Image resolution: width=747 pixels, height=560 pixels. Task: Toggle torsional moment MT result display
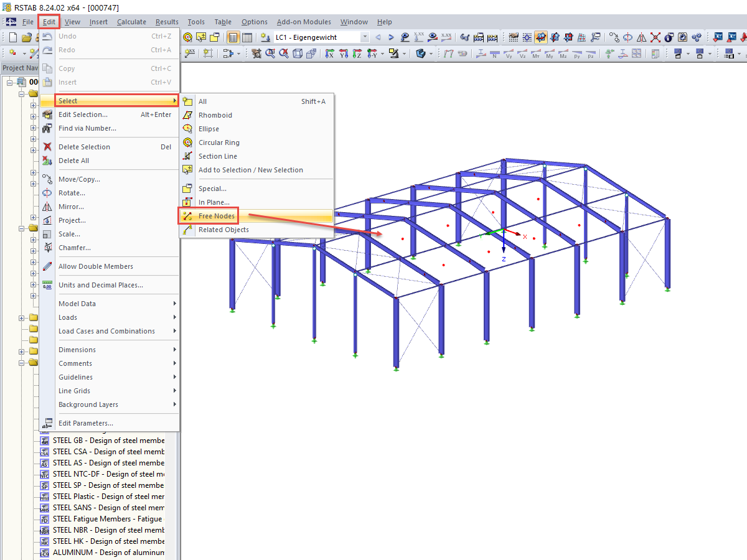click(537, 54)
